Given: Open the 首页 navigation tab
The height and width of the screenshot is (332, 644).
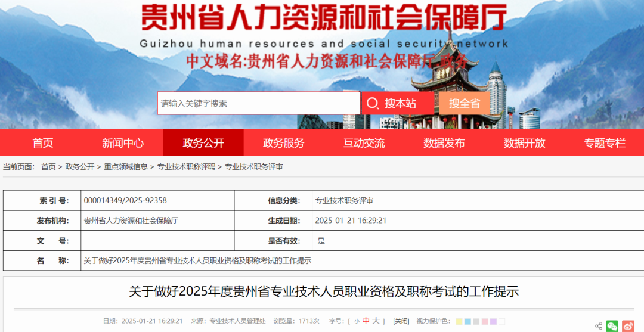Looking at the screenshot, I should point(43,143).
